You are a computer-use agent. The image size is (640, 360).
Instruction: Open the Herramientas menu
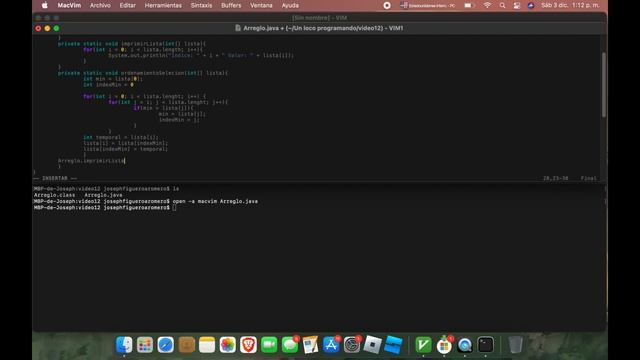163,5
